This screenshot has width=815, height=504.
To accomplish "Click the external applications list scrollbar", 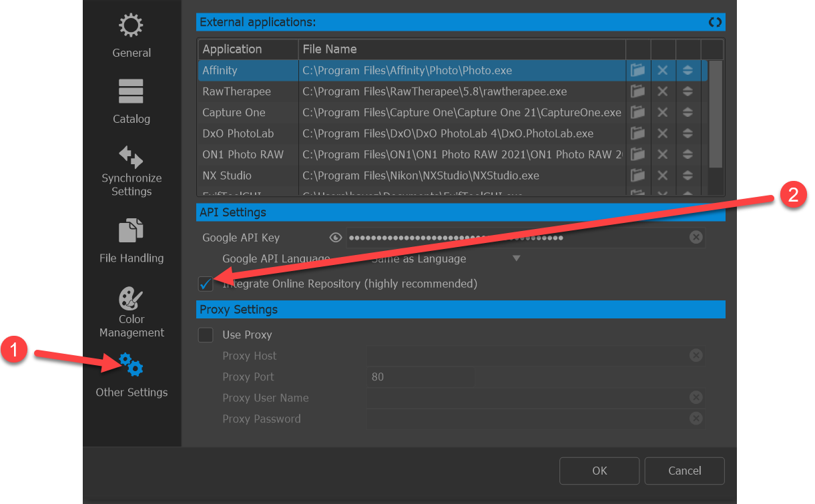I will (716, 114).
